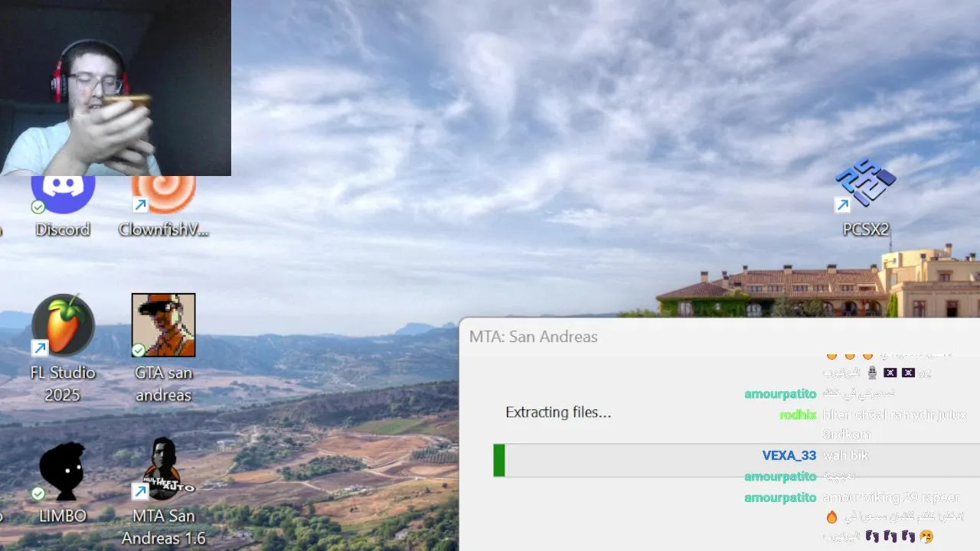
Task: Click the fire emoji in chat
Action: 832,517
